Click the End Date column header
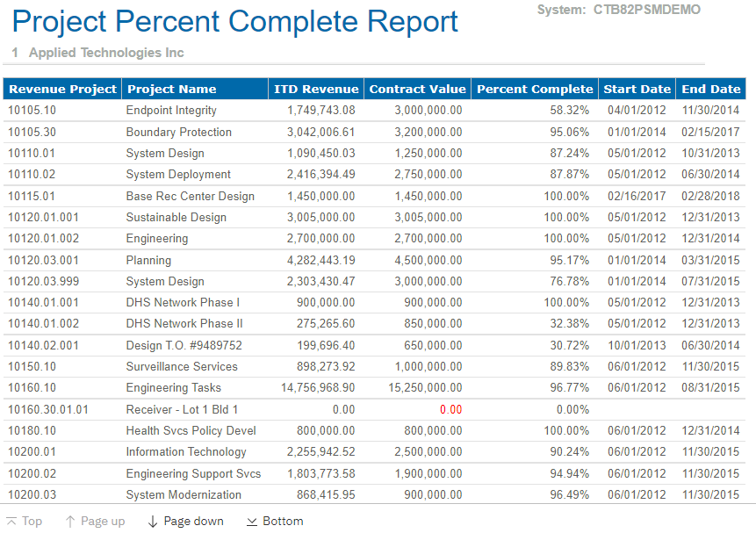The image size is (756, 533). pyautogui.click(x=710, y=89)
